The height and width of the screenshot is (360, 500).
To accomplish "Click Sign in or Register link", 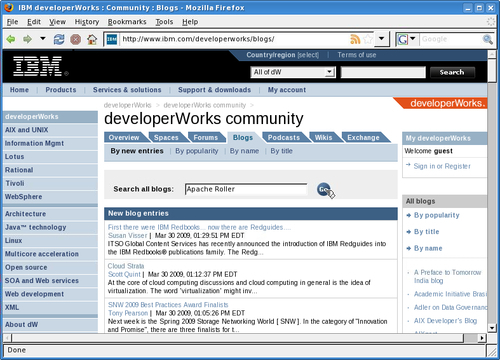I will pos(442,166).
